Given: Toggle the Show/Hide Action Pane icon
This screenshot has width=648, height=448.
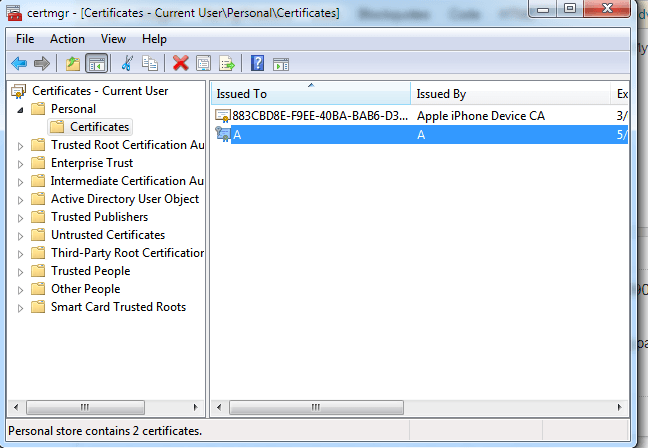Looking at the screenshot, I should 281,63.
